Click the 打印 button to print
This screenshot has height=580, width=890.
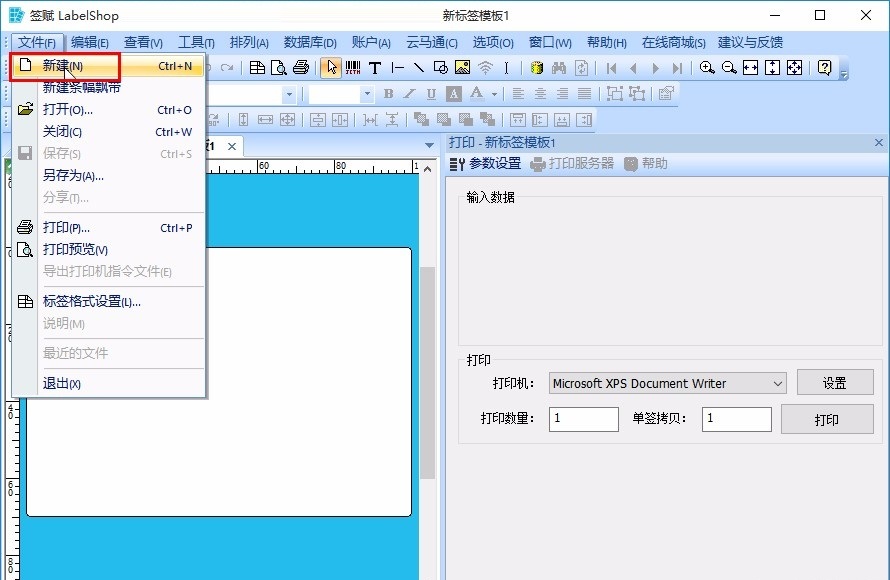(827, 419)
